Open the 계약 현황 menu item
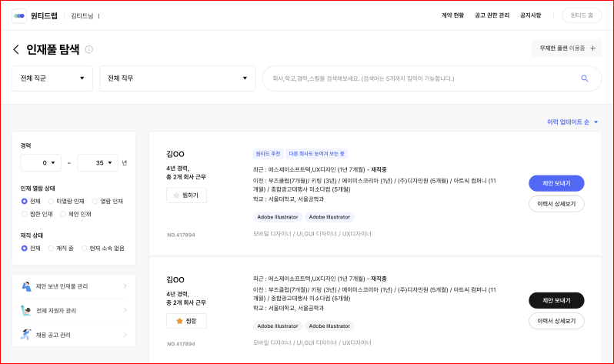 452,15
